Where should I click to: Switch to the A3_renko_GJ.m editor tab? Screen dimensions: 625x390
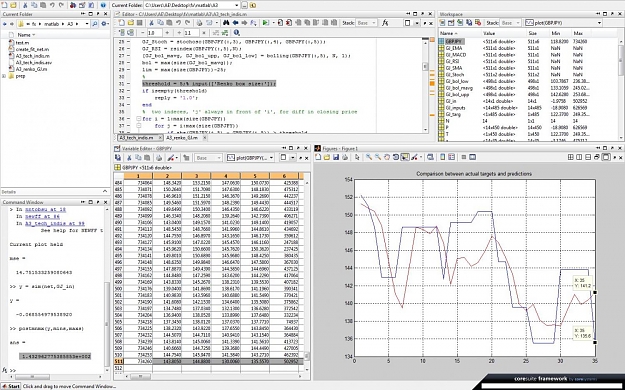pos(181,138)
